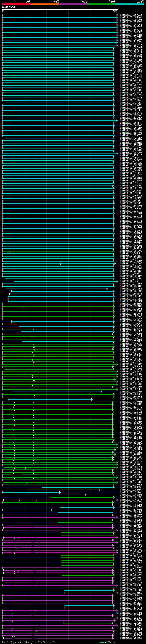146x644 pixels.
Task: Click label UniRef100_Q4BW35
Action: pos(131,372)
